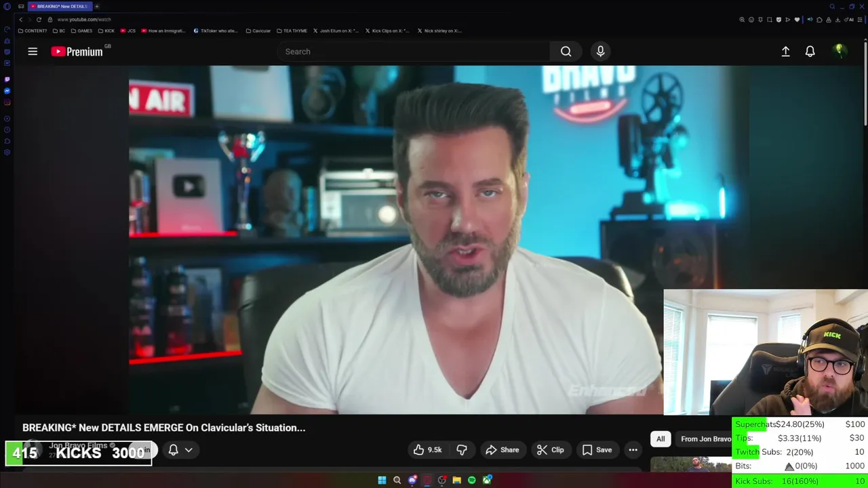Open the How an Immigrati... bookmark
Image resolution: width=868 pixels, height=488 pixels.
point(163,30)
